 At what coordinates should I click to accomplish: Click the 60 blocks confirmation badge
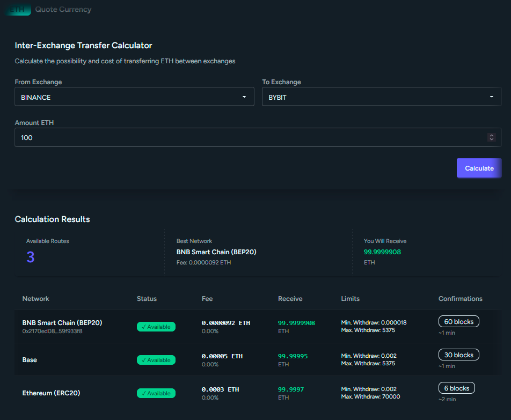click(458, 321)
